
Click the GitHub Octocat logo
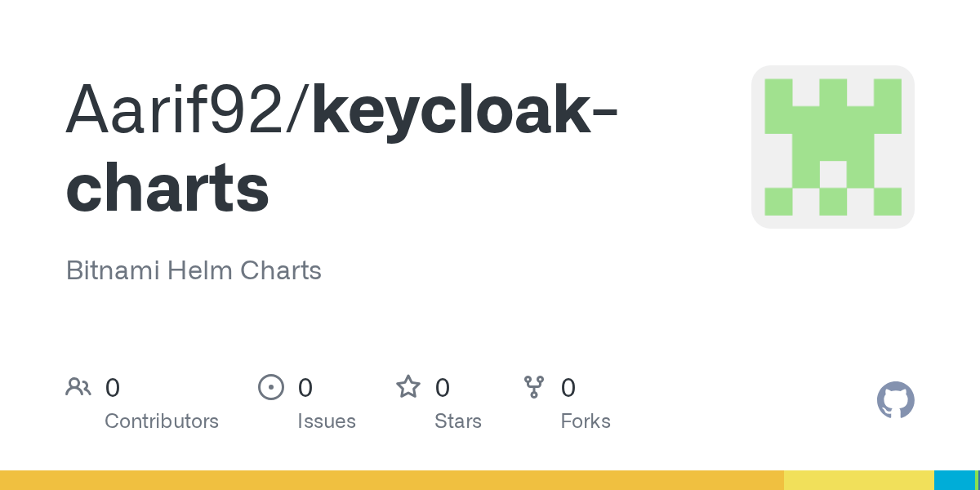click(895, 400)
